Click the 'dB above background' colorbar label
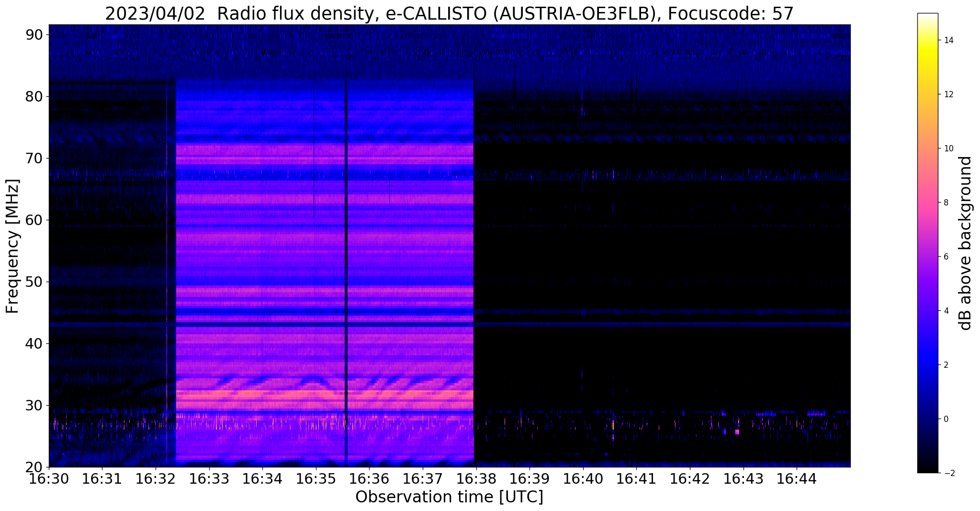980x511 pixels. (x=966, y=243)
